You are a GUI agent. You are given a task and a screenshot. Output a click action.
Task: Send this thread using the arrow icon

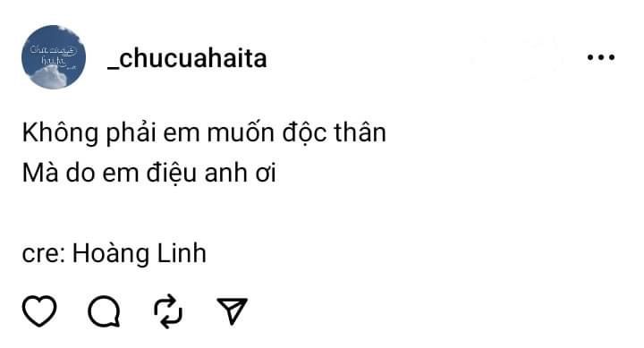pyautogui.click(x=232, y=311)
